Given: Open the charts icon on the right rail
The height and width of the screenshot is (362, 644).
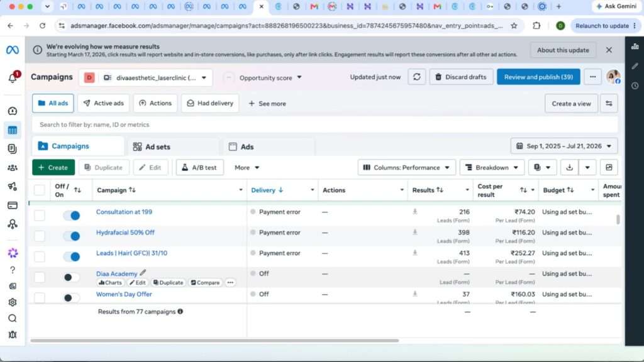Looking at the screenshot, I should tap(635, 47).
